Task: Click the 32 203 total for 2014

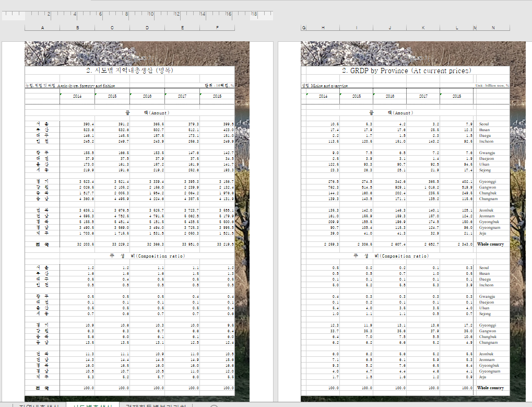Action: [x=86, y=245]
